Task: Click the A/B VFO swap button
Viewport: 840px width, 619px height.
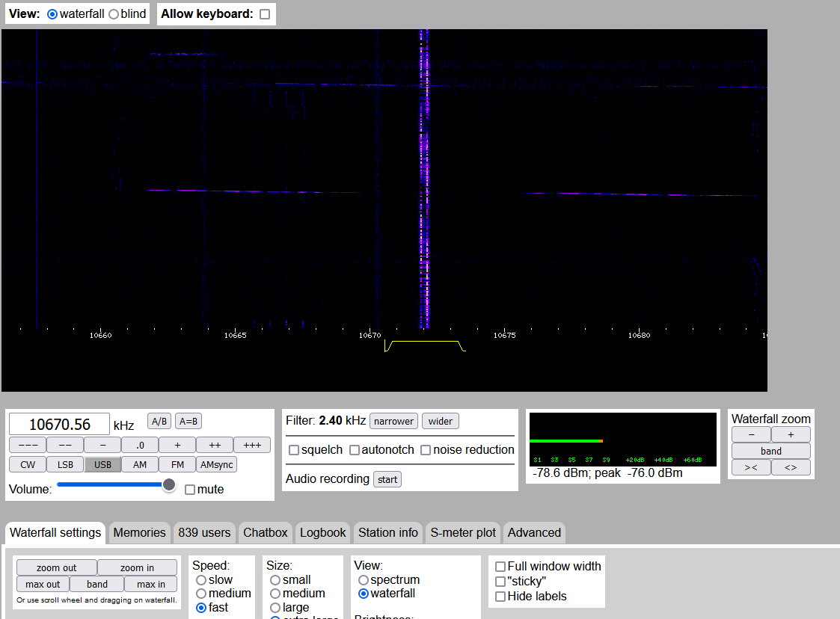Action: coord(159,421)
